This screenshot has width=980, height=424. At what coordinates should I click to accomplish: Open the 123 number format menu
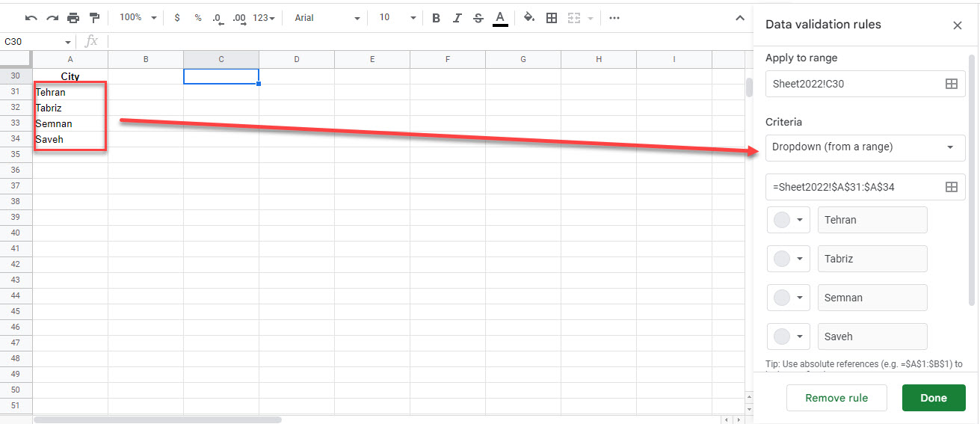[264, 17]
